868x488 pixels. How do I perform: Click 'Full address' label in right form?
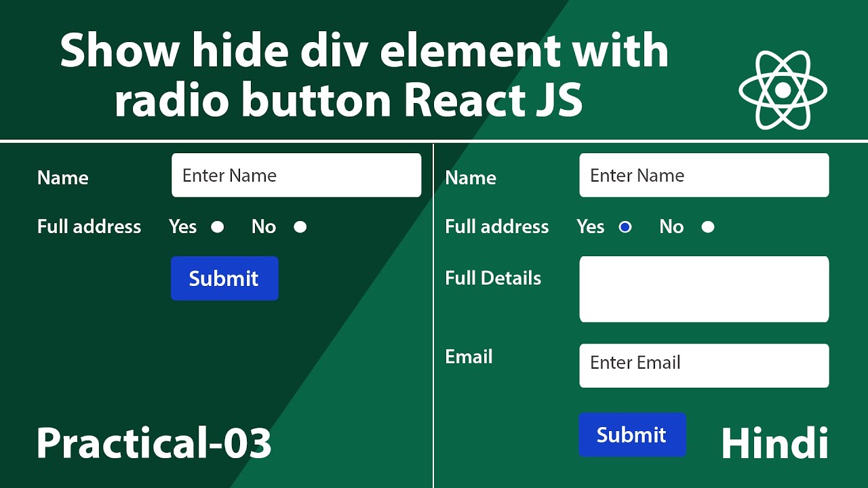496,226
